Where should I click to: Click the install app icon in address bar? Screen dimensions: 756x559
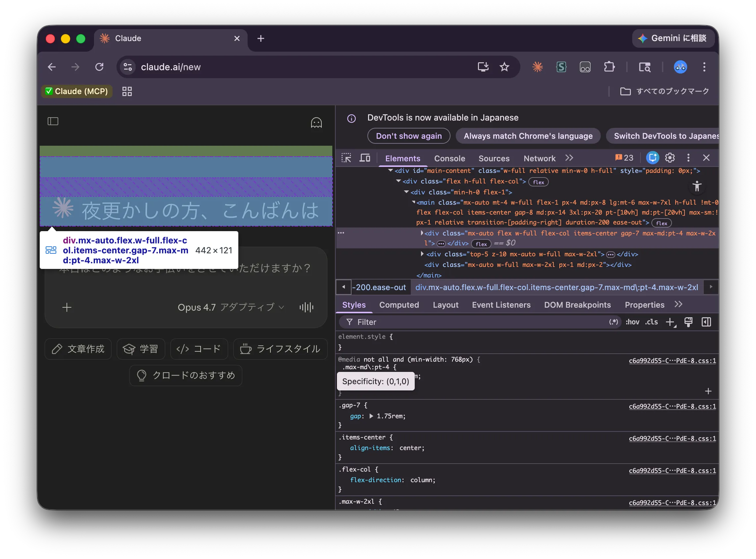483,67
